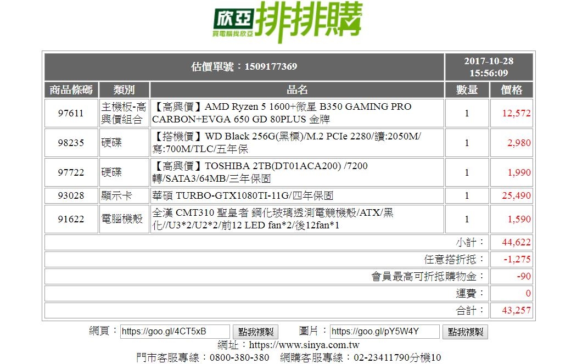Click the member discount value -90
The image size is (588, 364).
click(524, 276)
